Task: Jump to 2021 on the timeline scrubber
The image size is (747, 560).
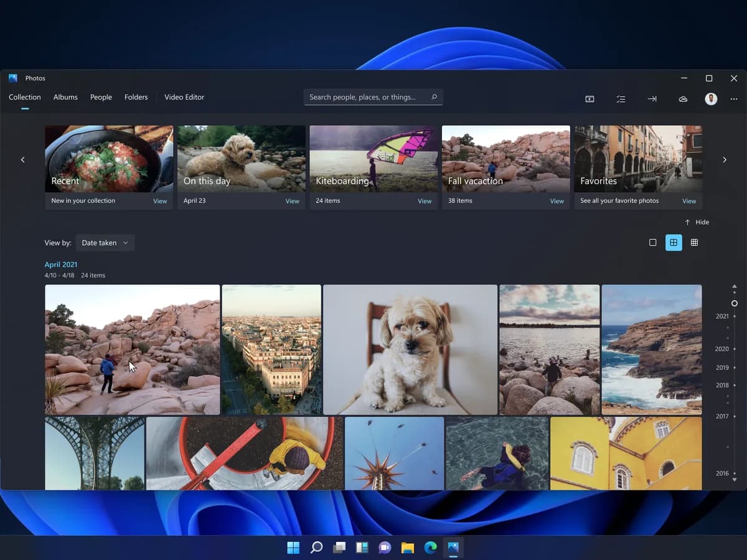Action: tap(722, 316)
